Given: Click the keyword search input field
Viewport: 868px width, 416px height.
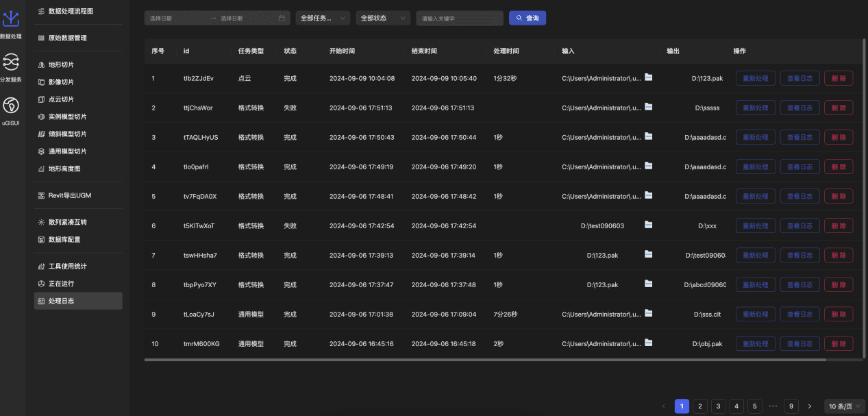Looking at the screenshot, I should click(x=459, y=19).
